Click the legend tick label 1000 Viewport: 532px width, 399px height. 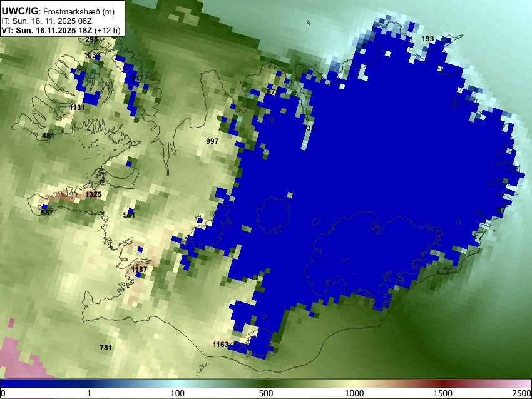(354, 393)
